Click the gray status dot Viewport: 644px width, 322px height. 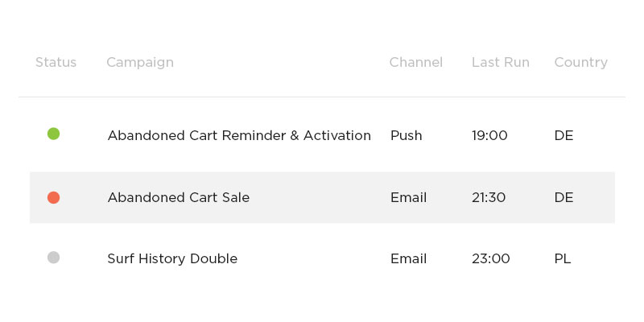click(x=53, y=258)
